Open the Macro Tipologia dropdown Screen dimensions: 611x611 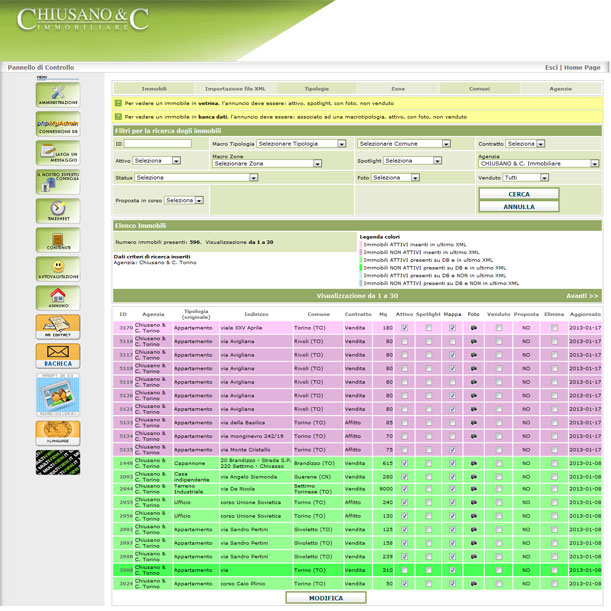tap(301, 144)
